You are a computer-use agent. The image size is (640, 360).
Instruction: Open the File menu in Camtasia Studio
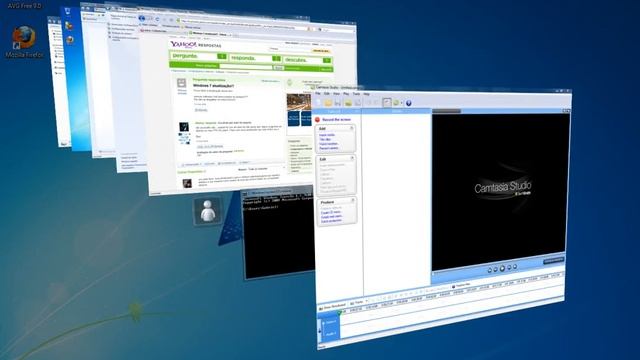coord(318,93)
